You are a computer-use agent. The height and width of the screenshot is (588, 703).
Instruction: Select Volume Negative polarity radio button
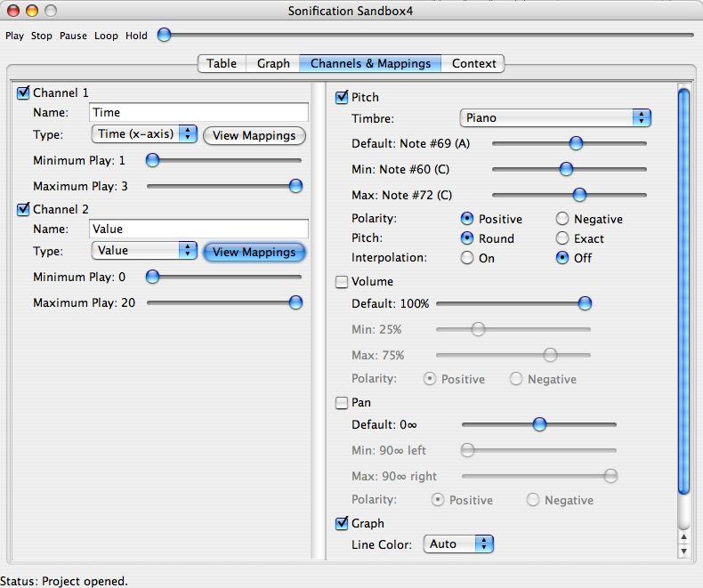(x=516, y=379)
